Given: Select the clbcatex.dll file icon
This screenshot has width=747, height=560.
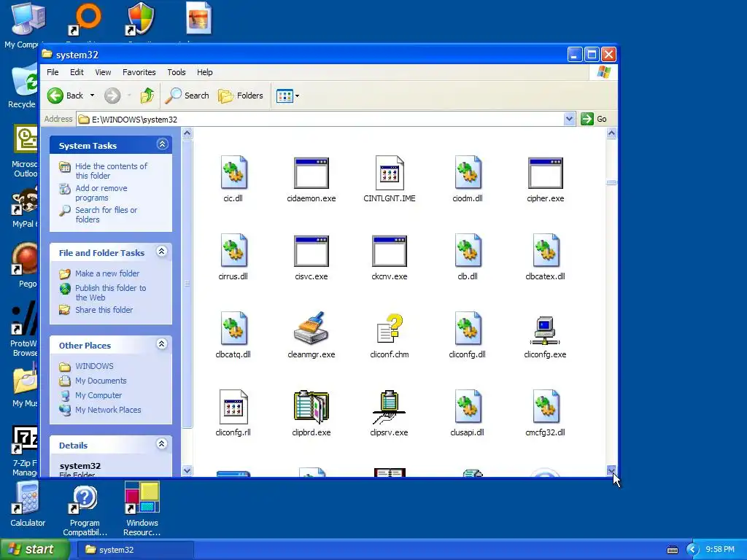Looking at the screenshot, I should 546,251.
